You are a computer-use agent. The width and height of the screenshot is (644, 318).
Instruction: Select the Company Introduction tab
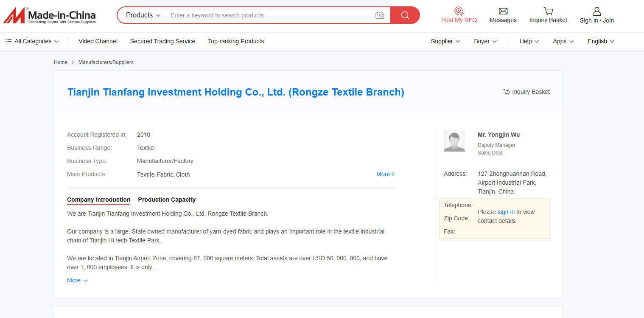(98, 200)
